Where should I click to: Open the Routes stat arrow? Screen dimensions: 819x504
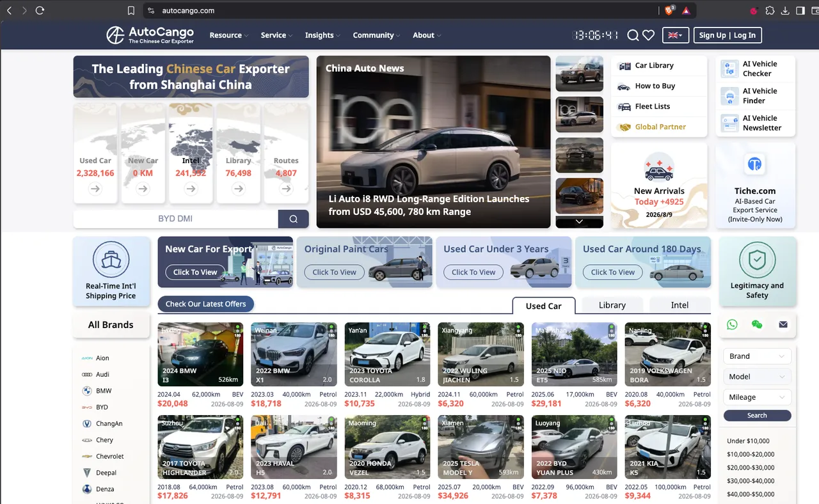[286, 189]
